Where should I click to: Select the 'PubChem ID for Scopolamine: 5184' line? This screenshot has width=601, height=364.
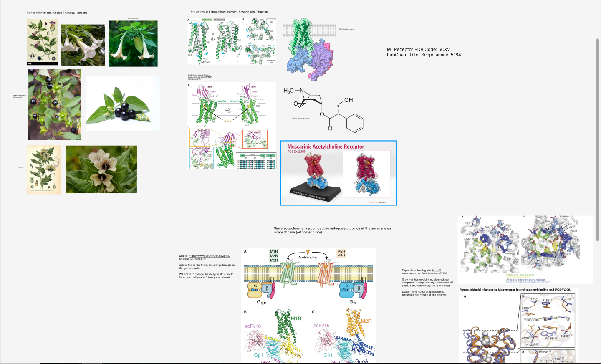[x=424, y=55]
